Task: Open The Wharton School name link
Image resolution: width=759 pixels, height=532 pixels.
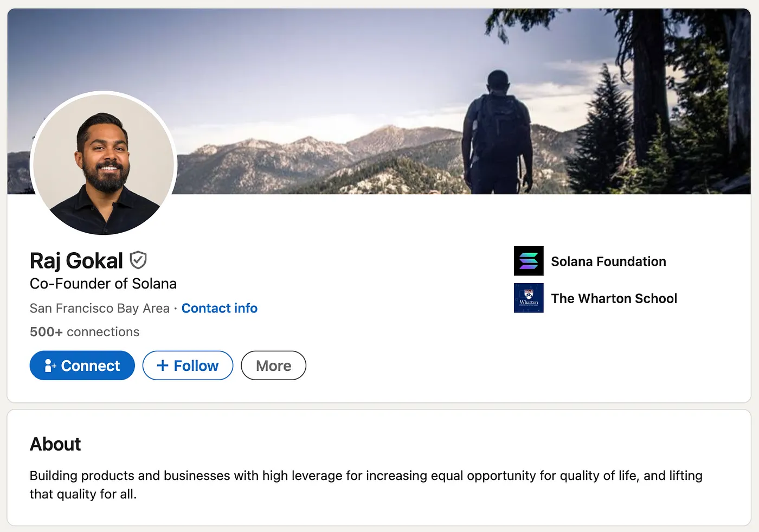Action: (x=614, y=298)
